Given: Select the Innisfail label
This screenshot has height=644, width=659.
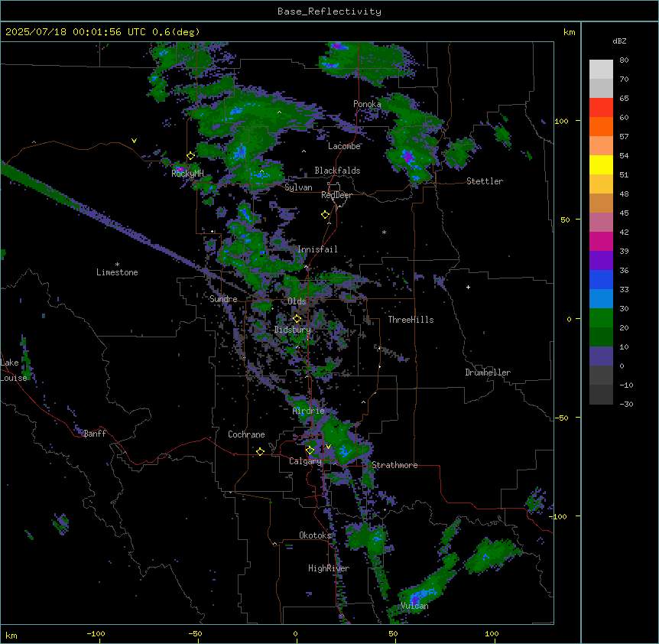Looking at the screenshot, I should pyautogui.click(x=317, y=249).
